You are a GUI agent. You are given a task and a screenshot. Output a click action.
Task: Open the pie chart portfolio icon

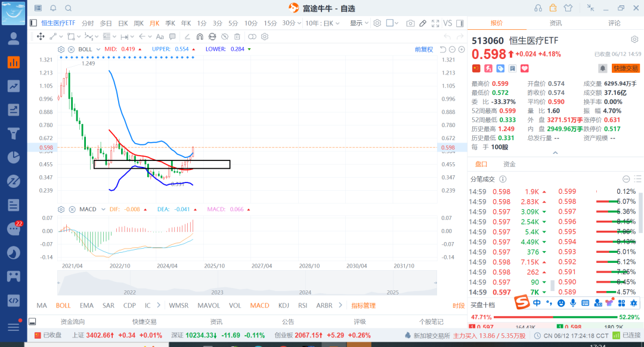tap(14, 157)
